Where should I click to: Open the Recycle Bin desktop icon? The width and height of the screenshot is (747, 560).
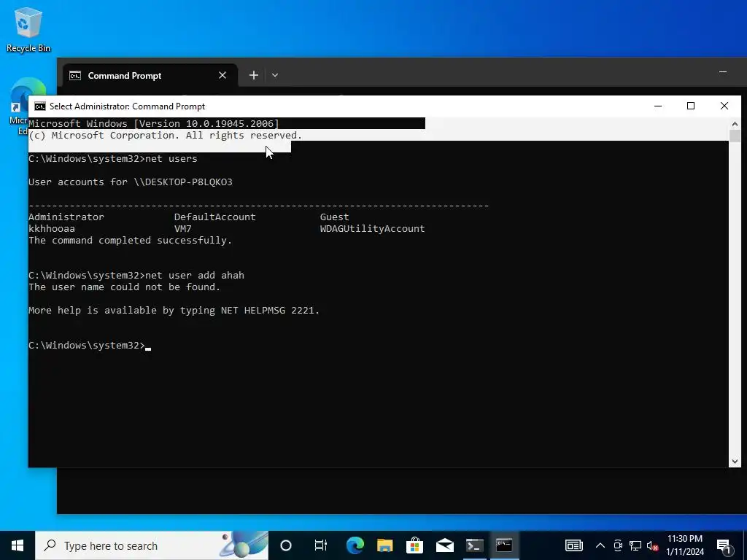pyautogui.click(x=28, y=30)
